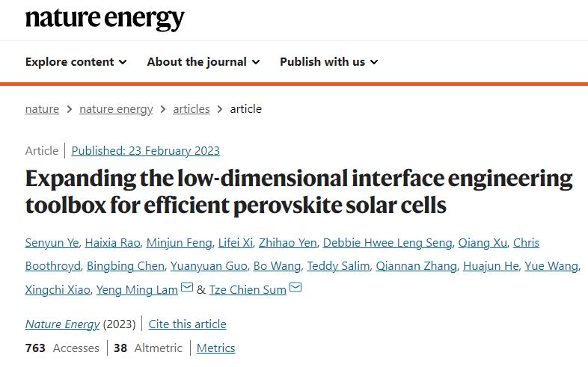Open the nature energy breadcrumb
The image size is (588, 367).
(116, 109)
